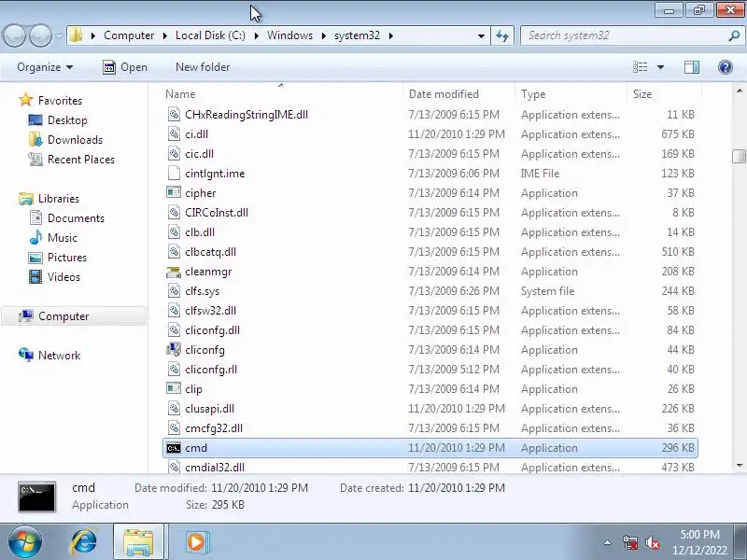
Task: Select the cmcfg32.dll file name
Action: pyautogui.click(x=214, y=428)
